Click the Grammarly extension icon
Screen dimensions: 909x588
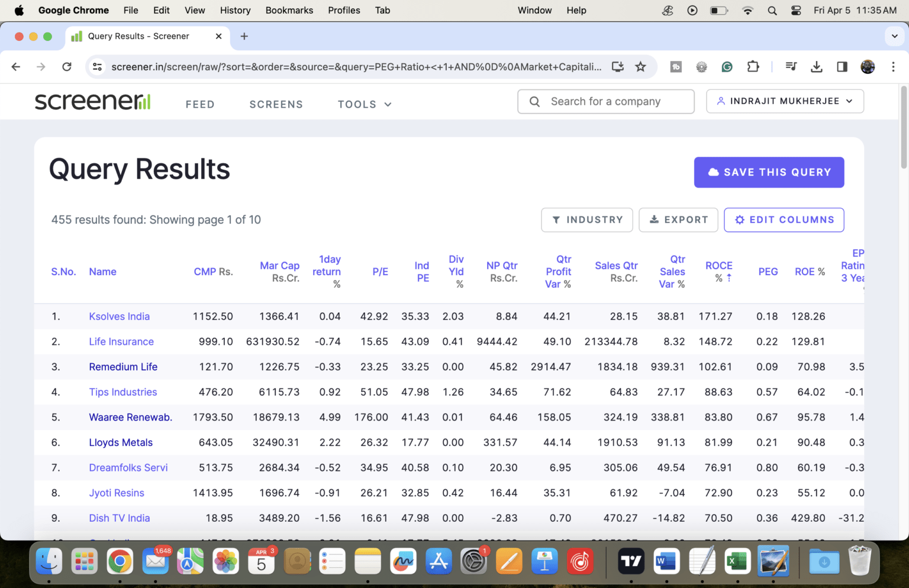(x=727, y=67)
